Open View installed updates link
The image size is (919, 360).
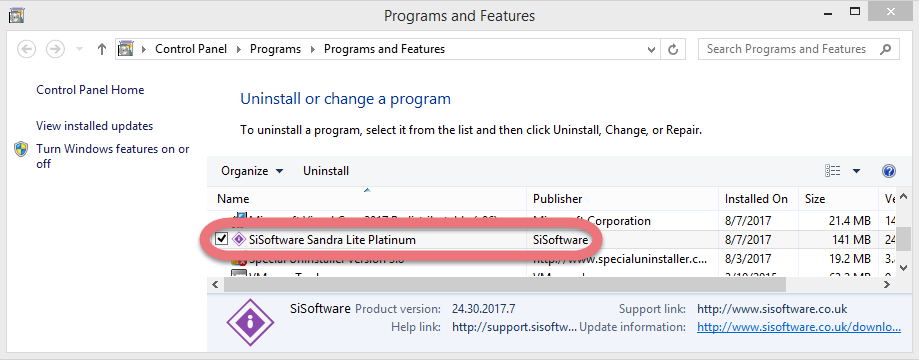pos(94,126)
